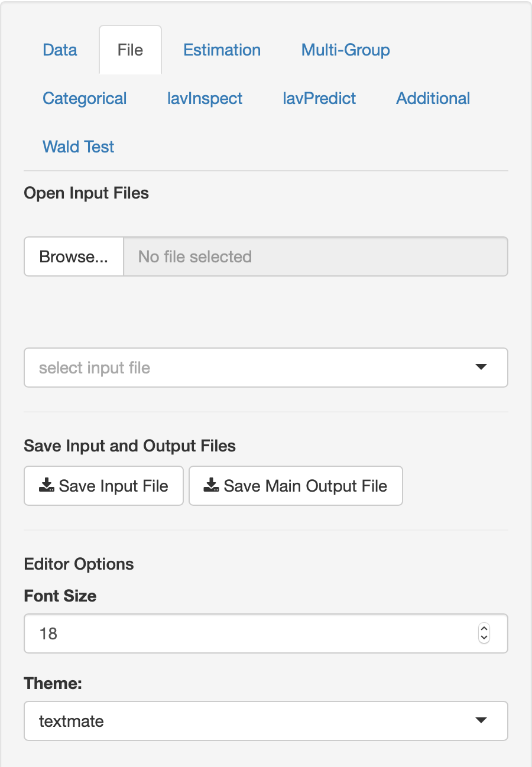Image resolution: width=532 pixels, height=767 pixels.
Task: Click download icon on Save Main Output File
Action: point(211,486)
